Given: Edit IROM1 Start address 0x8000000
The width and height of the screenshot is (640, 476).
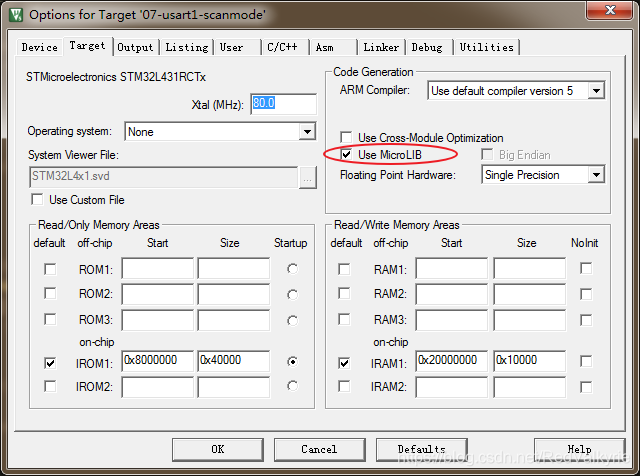Looking at the screenshot, I should [x=158, y=361].
